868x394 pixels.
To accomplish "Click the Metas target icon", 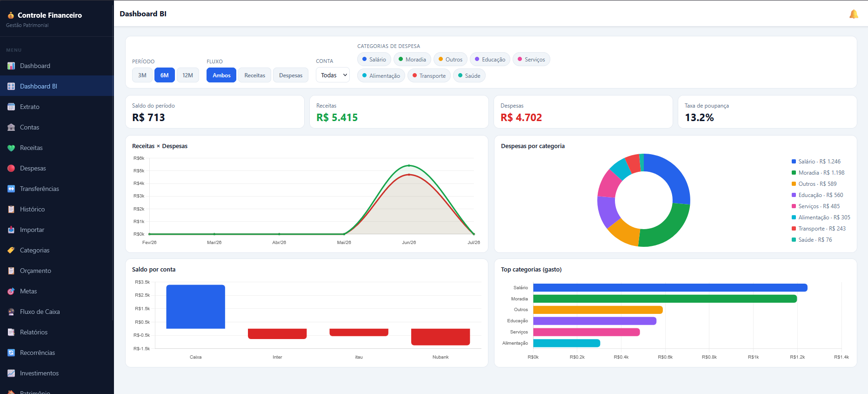I will coord(11,291).
